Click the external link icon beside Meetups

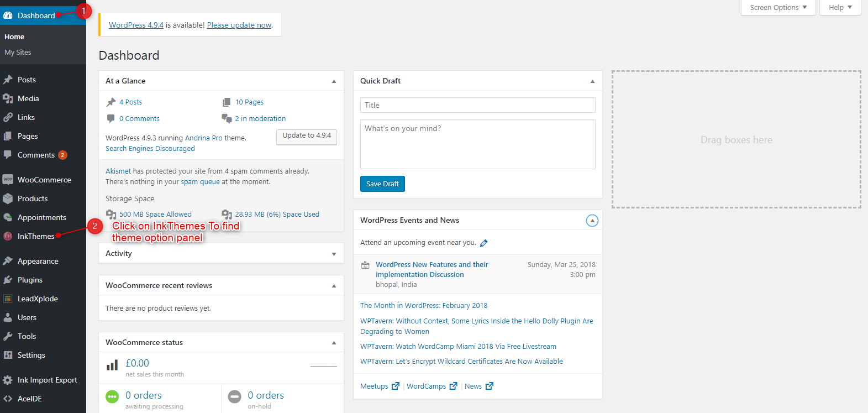click(x=395, y=386)
